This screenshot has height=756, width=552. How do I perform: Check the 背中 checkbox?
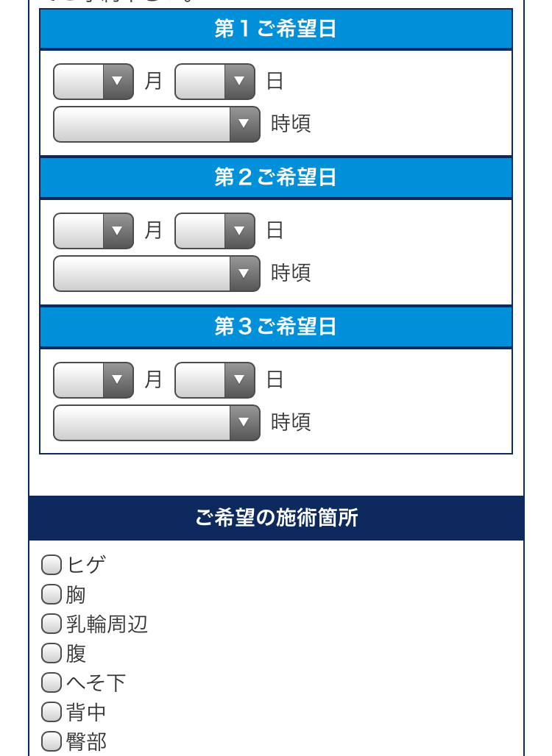pyautogui.click(x=50, y=712)
